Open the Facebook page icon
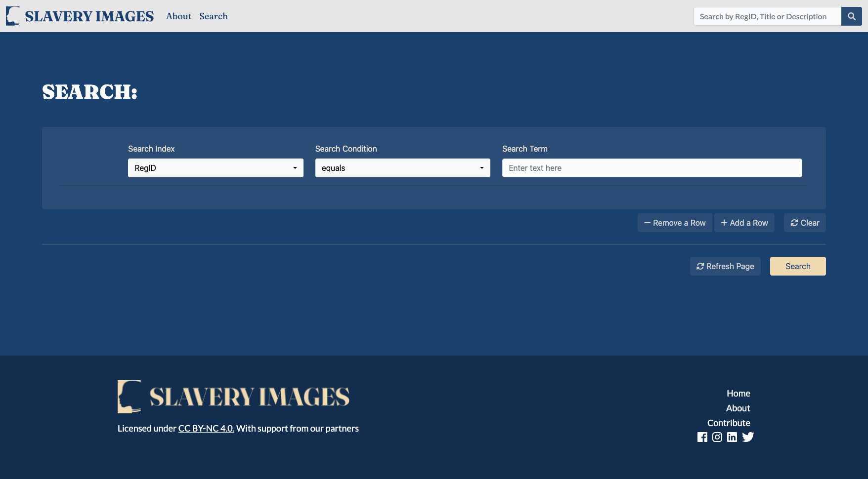Image resolution: width=868 pixels, height=479 pixels. [702, 437]
